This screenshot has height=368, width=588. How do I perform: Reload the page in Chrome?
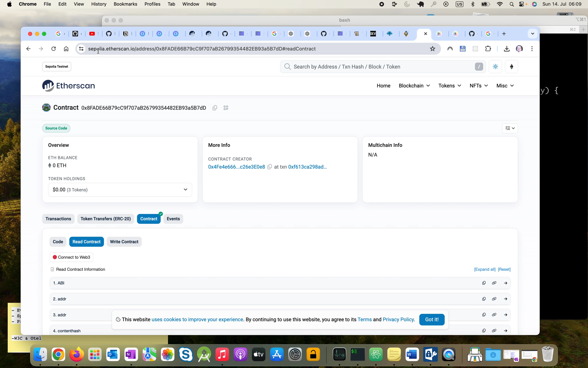click(x=53, y=49)
